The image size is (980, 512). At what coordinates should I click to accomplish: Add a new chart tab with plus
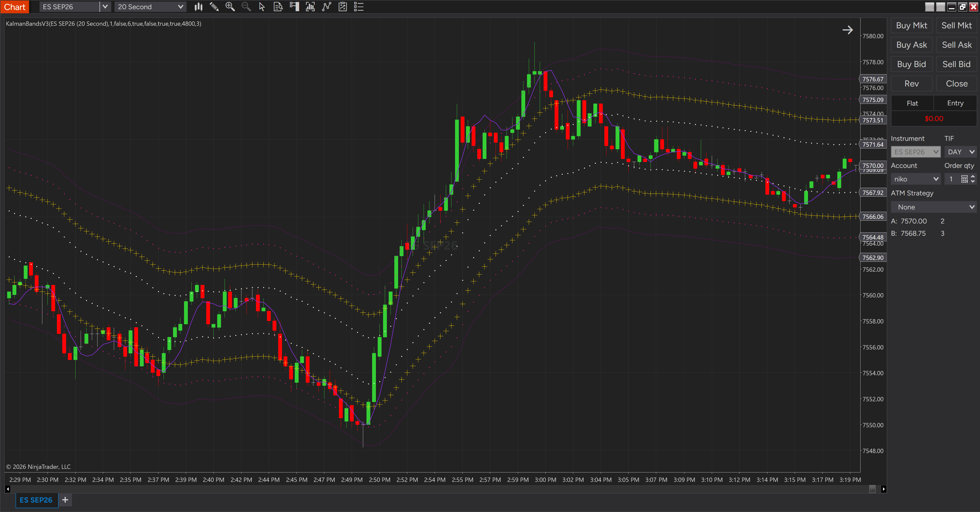(65, 499)
